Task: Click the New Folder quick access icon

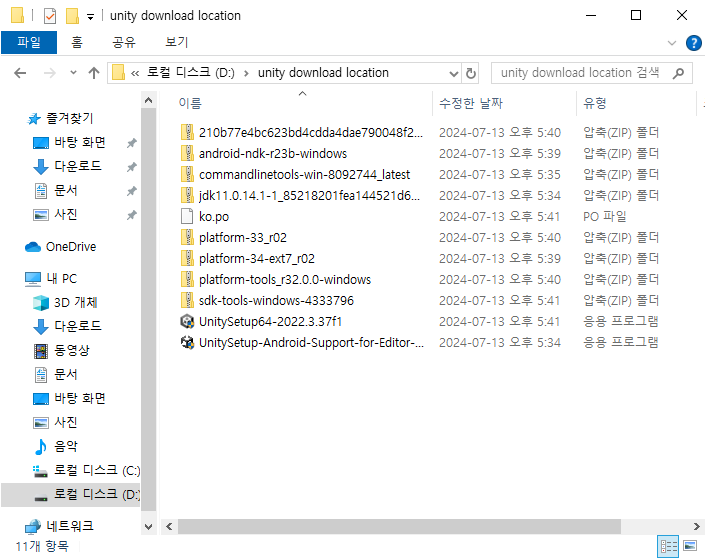Action: point(72,16)
